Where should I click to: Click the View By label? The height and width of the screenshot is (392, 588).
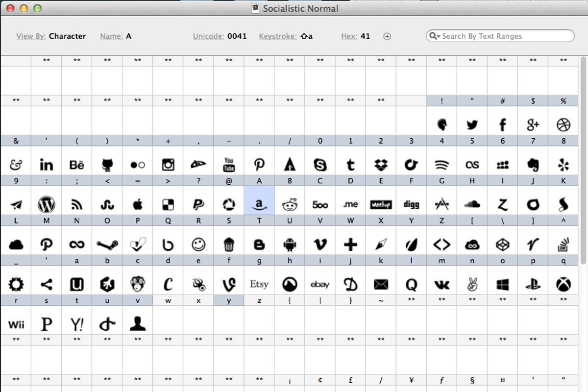(x=31, y=36)
